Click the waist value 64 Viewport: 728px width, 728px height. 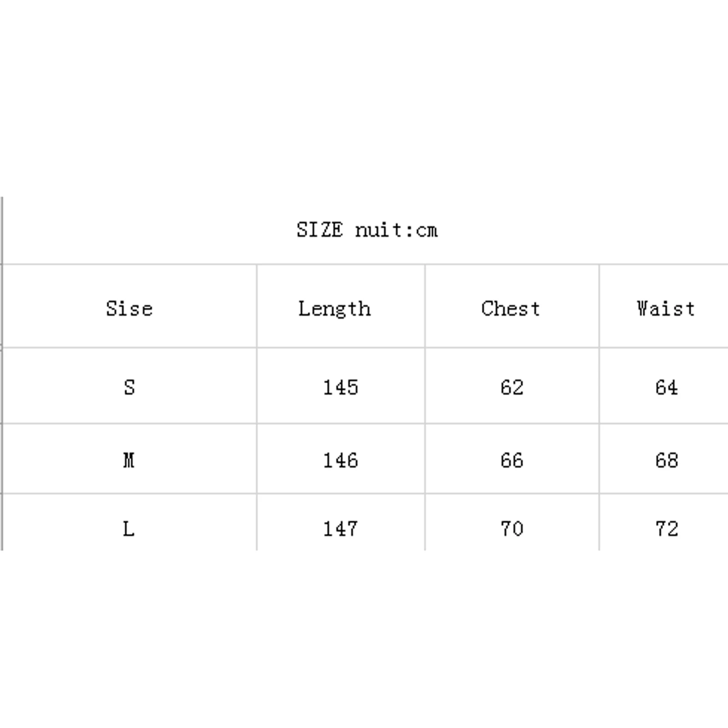(667, 387)
